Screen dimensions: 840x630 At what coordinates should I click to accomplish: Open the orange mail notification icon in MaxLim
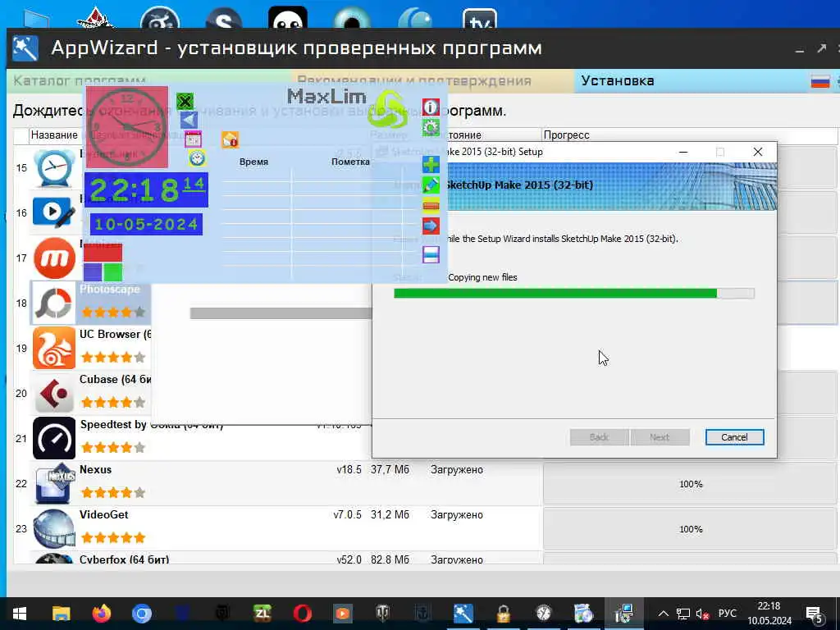230,139
